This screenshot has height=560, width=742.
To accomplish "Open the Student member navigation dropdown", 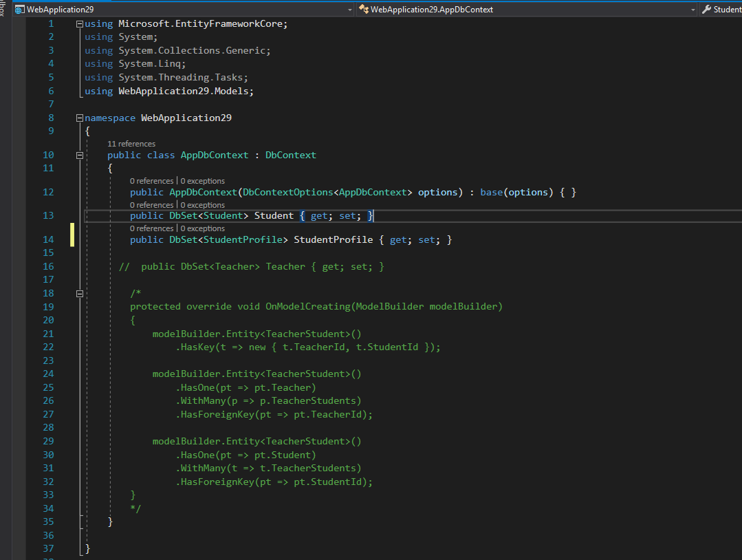I will (726, 10).
